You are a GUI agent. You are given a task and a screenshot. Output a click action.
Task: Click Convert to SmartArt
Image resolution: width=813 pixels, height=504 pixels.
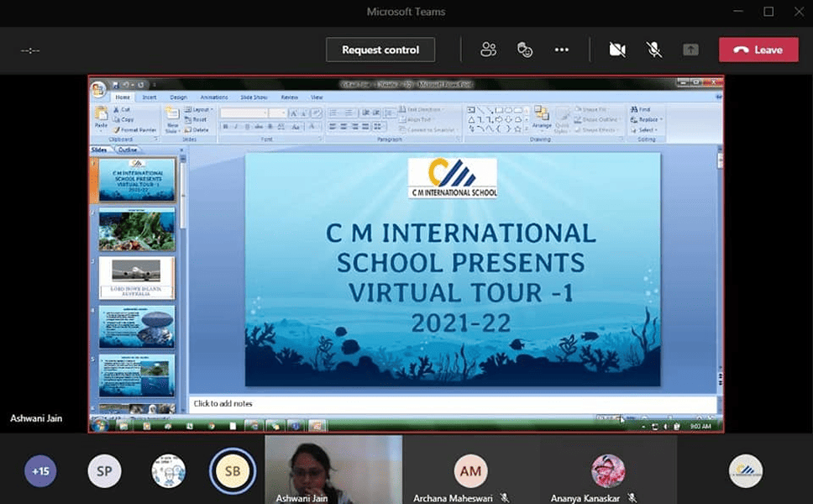[x=427, y=130]
